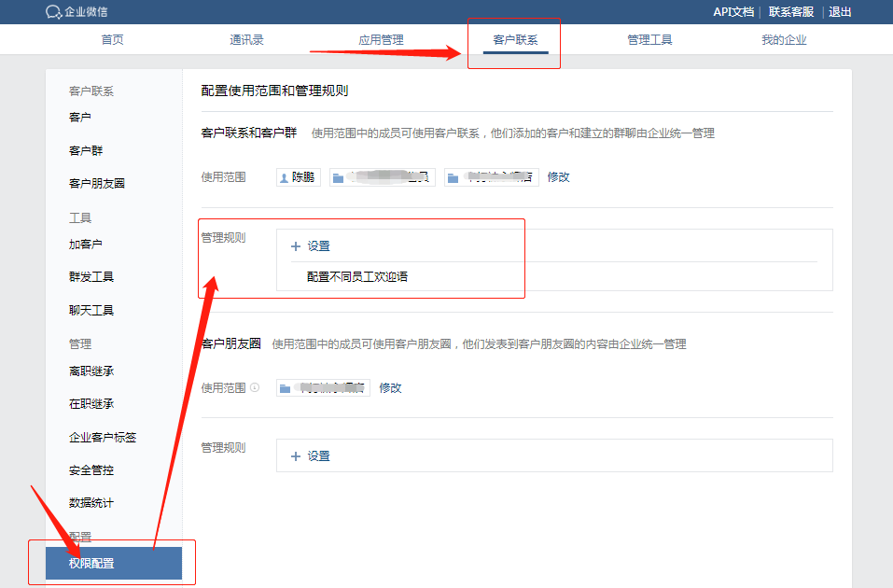This screenshot has width=893, height=588.
Task: Open 加客户 in the sidebar
Action: pos(86,245)
